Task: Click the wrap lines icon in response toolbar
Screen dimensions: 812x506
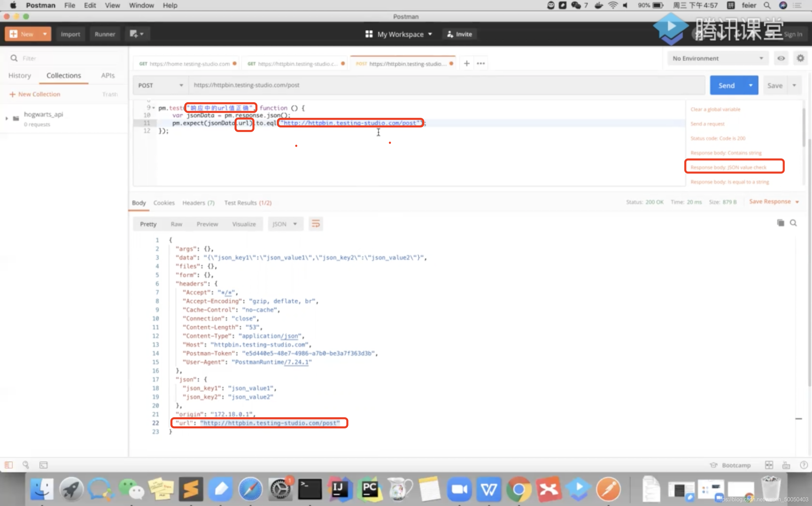Action: tap(316, 224)
